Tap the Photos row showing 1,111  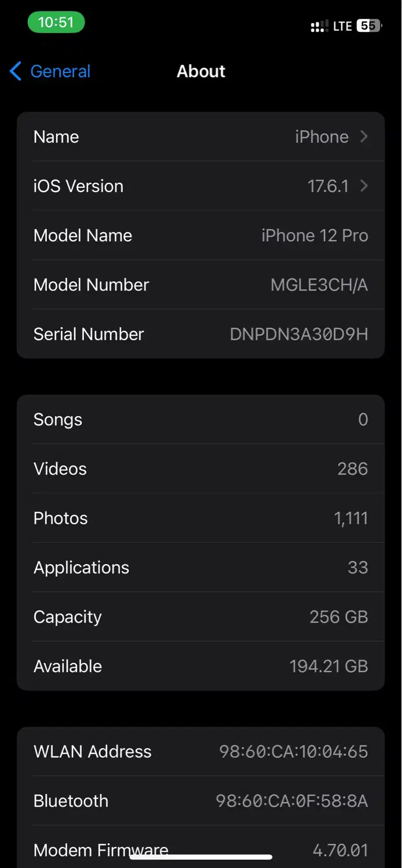pos(200,518)
